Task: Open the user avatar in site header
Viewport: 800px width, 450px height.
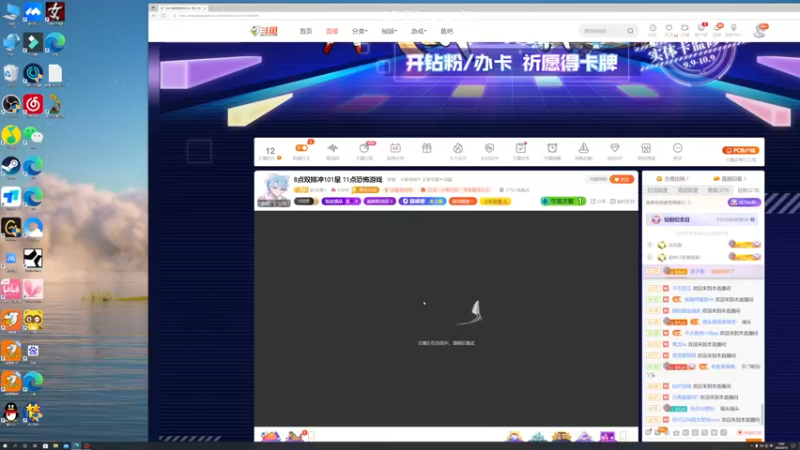Action: [760, 31]
